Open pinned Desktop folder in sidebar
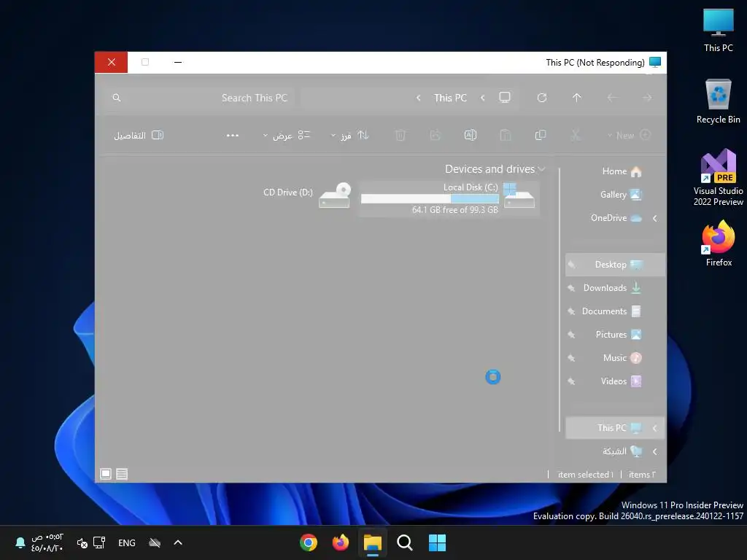This screenshot has width=747, height=560. tap(616, 264)
